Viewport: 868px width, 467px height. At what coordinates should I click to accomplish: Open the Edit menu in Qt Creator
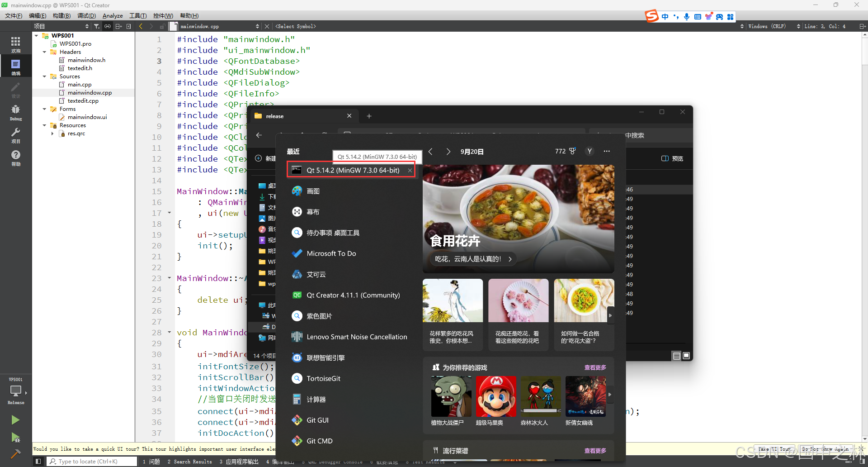38,15
